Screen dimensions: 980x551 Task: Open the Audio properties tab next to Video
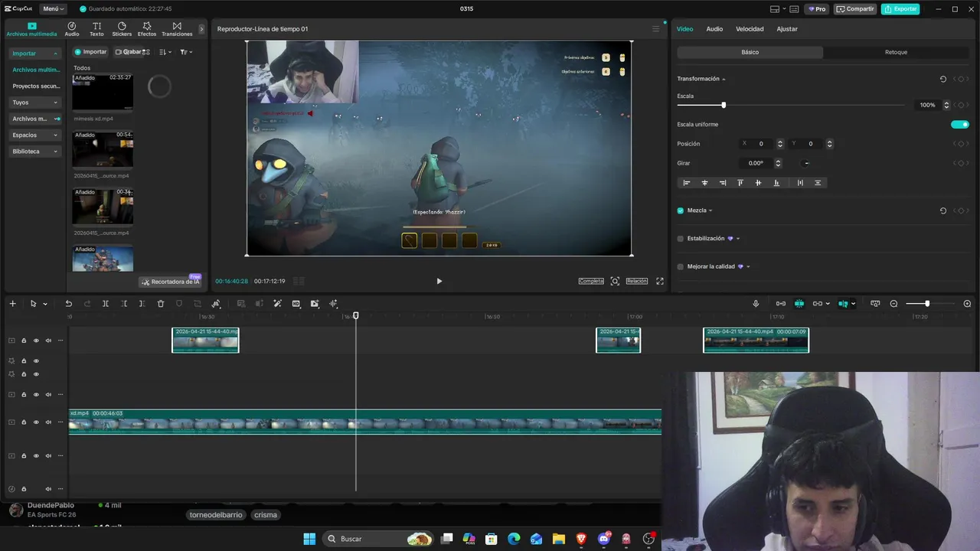714,29
